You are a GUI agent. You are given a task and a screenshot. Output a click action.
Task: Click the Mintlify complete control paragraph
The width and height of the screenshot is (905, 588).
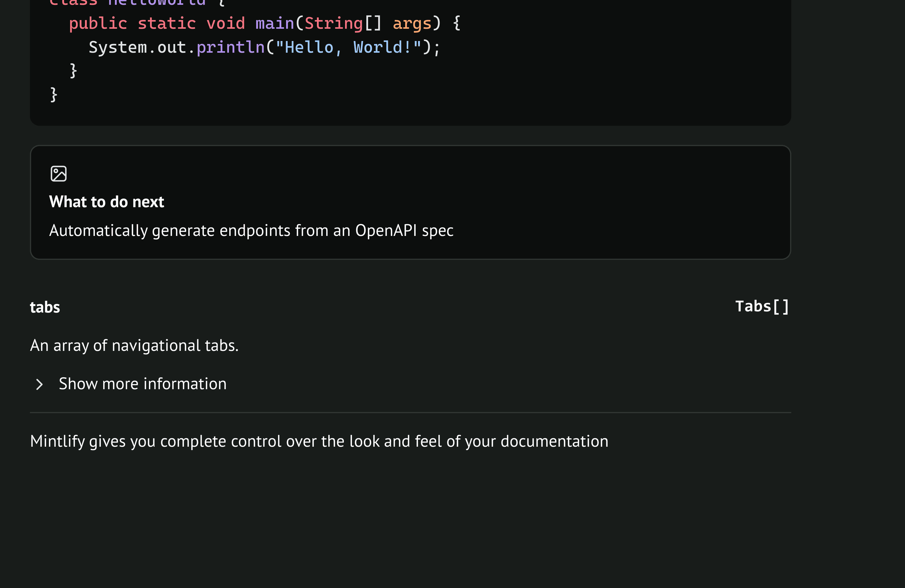319,441
